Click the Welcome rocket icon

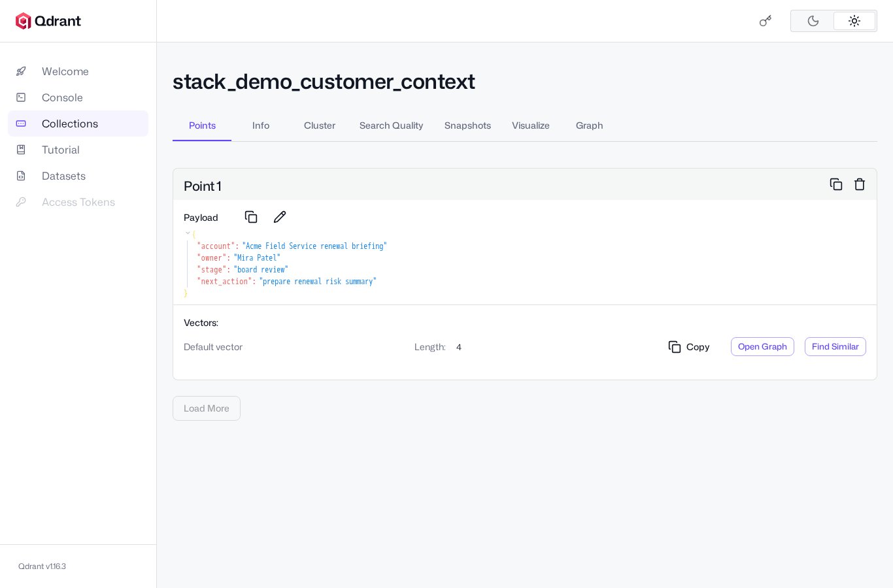point(21,71)
